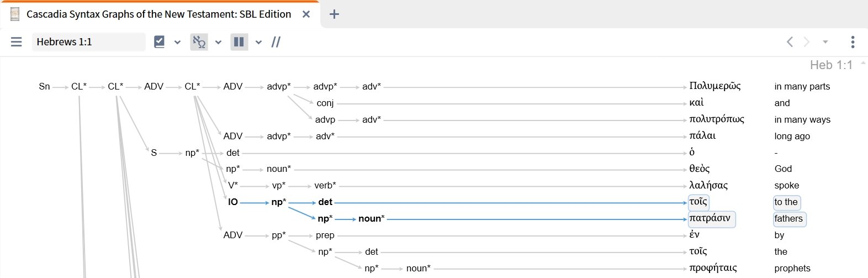Open the link set dropdown arrow
The width and height of the screenshot is (868, 278).
[218, 42]
